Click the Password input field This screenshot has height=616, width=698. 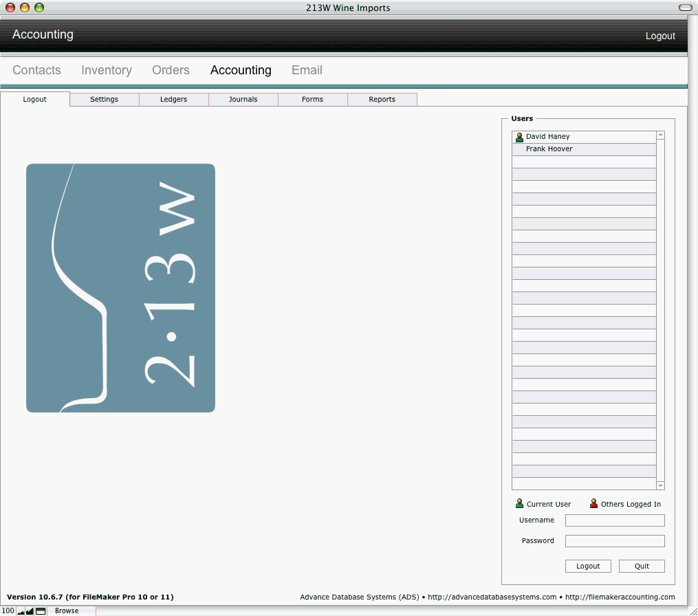point(615,541)
